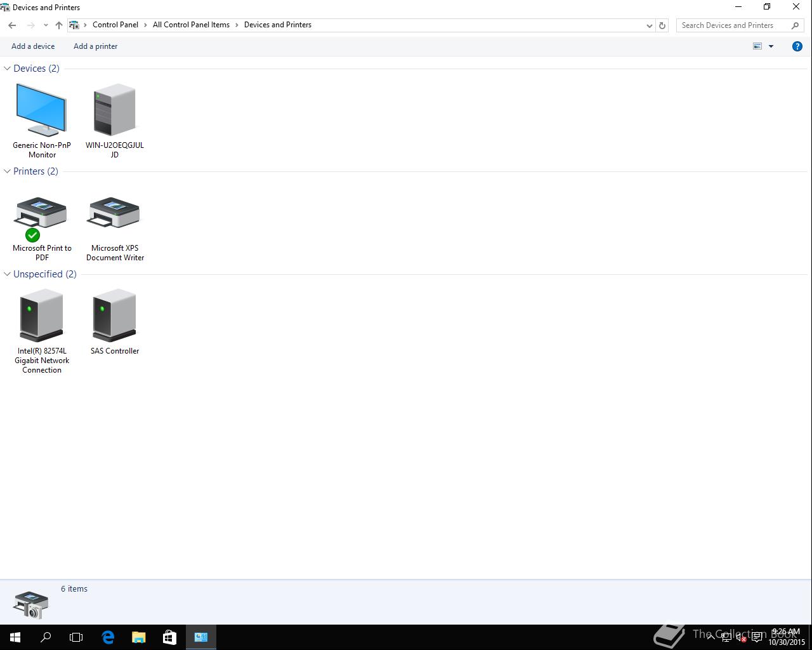The image size is (812, 650).
Task: Click the address bar location icon
Action: (x=74, y=25)
